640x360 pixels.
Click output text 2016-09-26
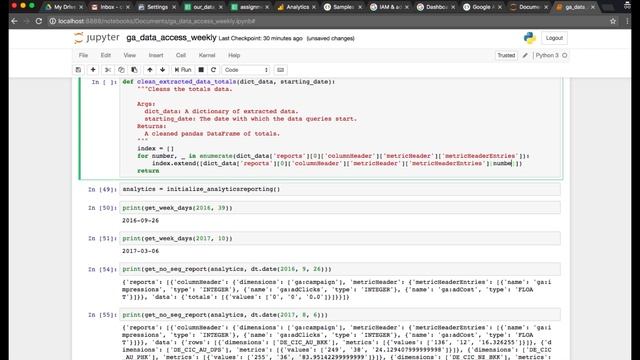click(140, 220)
